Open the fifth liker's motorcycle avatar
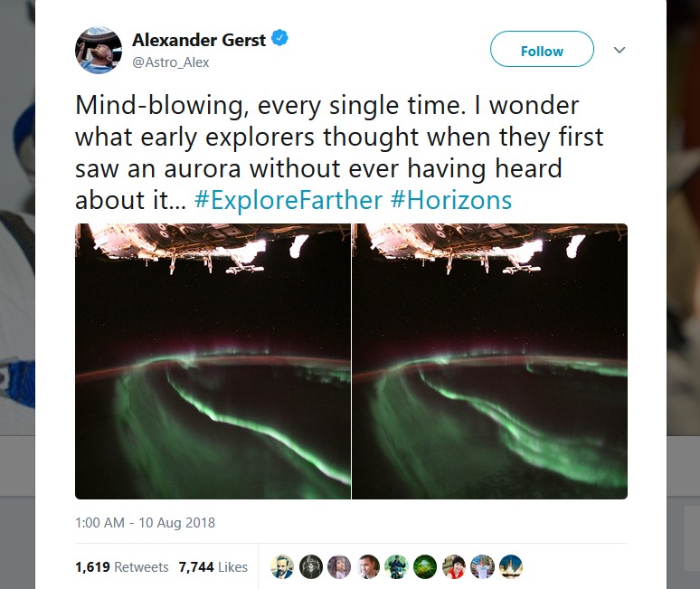Screen dimensions: 700x589 coord(396,566)
